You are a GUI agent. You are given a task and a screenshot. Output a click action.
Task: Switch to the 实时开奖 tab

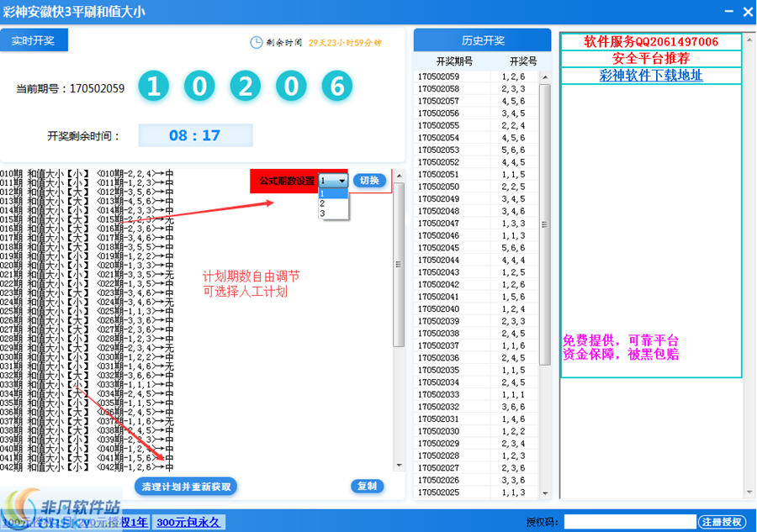click(x=34, y=40)
